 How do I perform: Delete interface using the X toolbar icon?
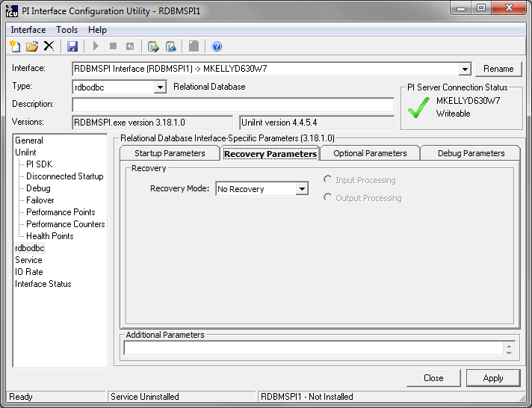point(49,46)
